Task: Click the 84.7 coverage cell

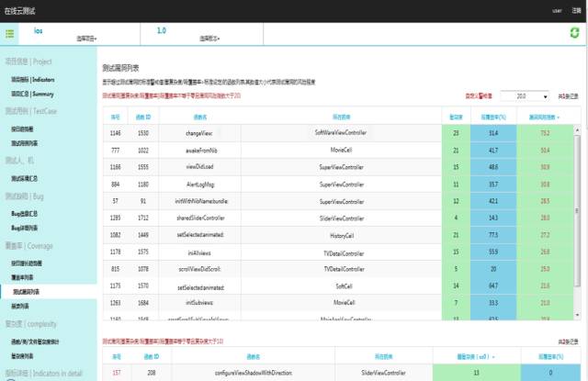Action: (x=493, y=286)
